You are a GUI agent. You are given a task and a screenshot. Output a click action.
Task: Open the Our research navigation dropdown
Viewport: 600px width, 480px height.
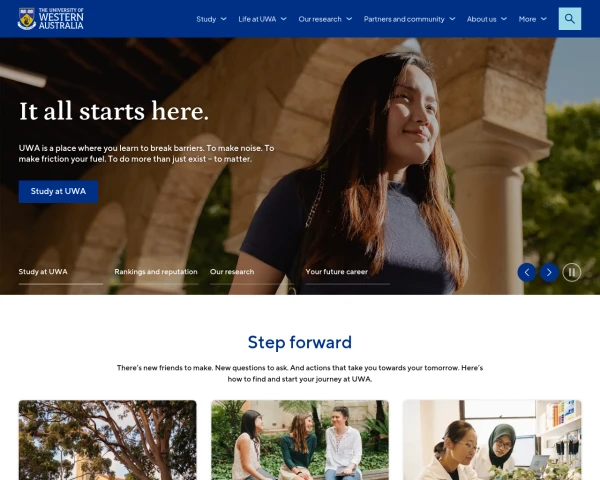[325, 19]
